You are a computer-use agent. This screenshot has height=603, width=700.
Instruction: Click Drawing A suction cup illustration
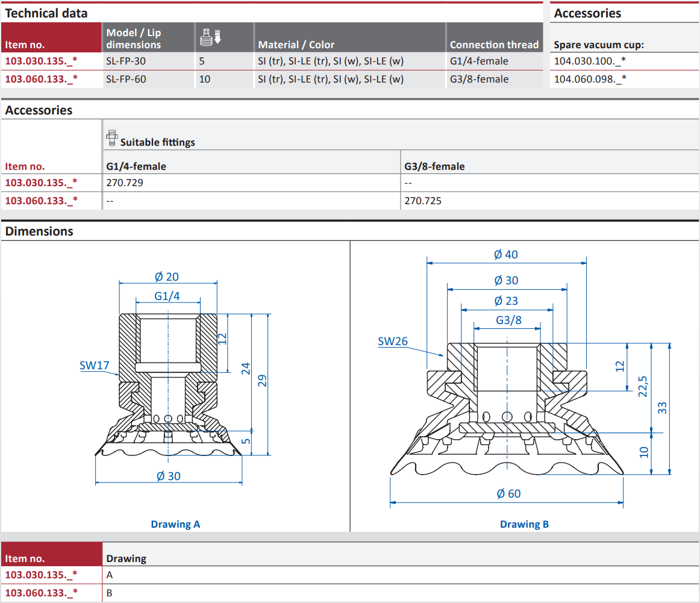coord(168,385)
